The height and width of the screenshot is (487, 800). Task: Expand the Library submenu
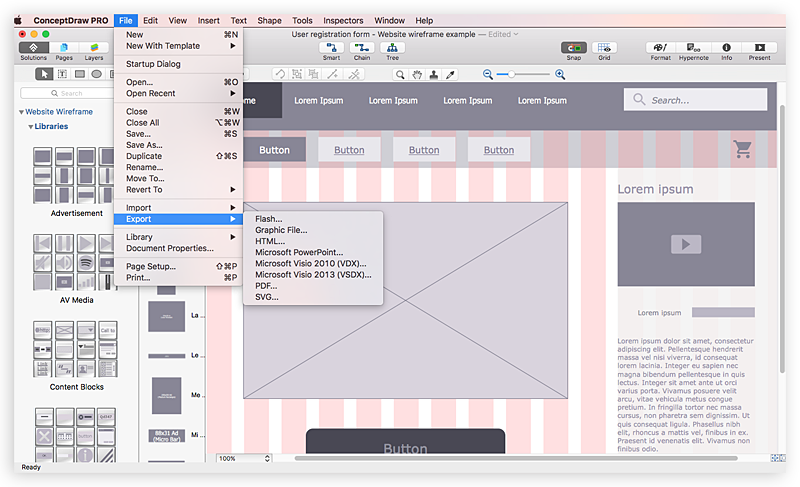[x=178, y=237]
